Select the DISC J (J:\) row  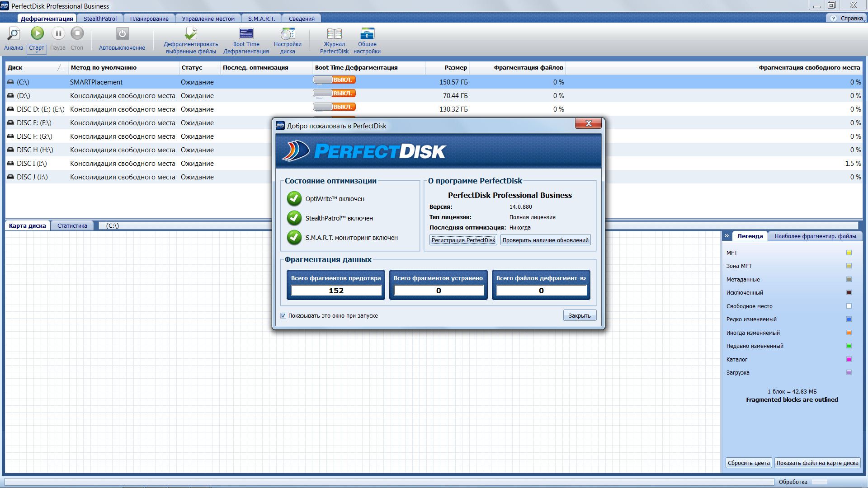(x=434, y=177)
